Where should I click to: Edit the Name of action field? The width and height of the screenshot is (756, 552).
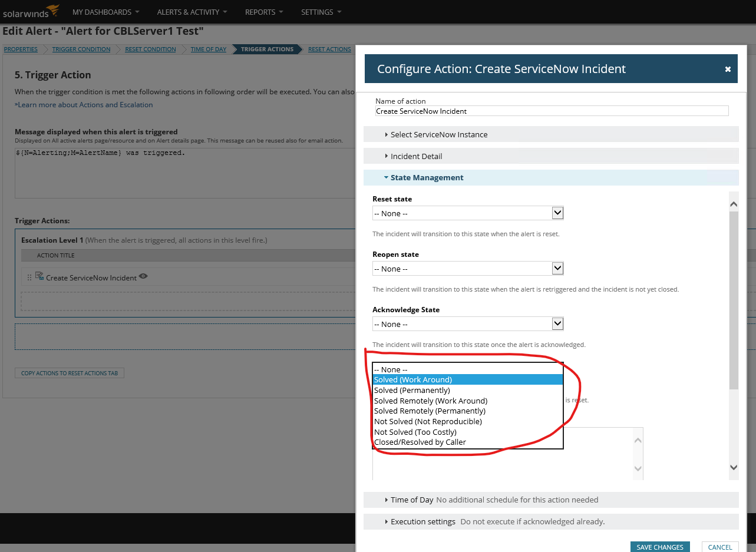(552, 111)
